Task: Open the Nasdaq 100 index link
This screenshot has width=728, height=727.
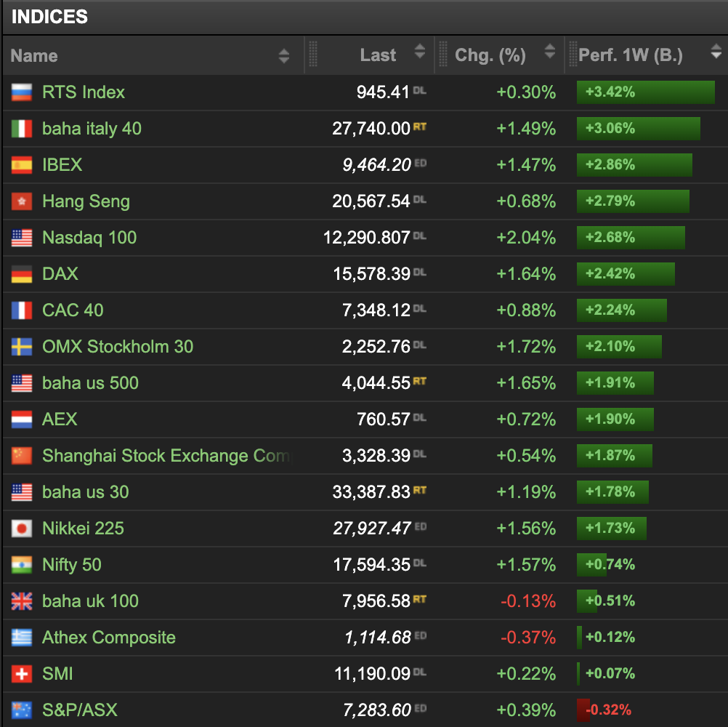Action: [89, 238]
